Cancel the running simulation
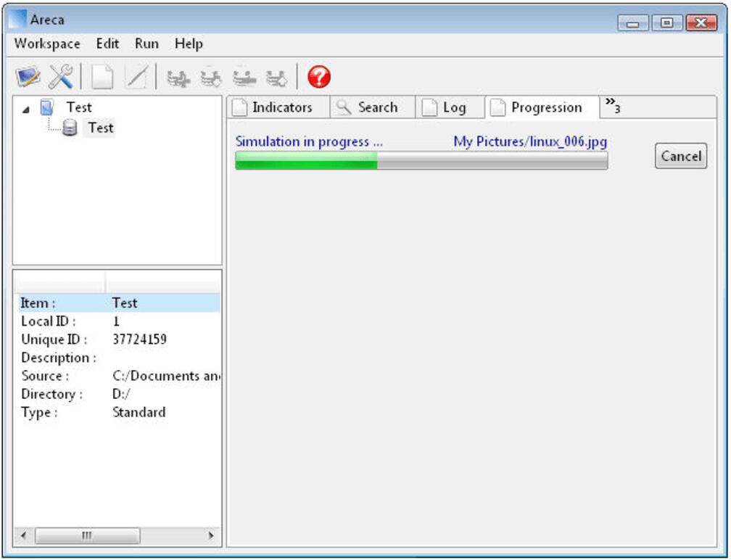Image resolution: width=731 pixels, height=560 pixels. point(681,156)
